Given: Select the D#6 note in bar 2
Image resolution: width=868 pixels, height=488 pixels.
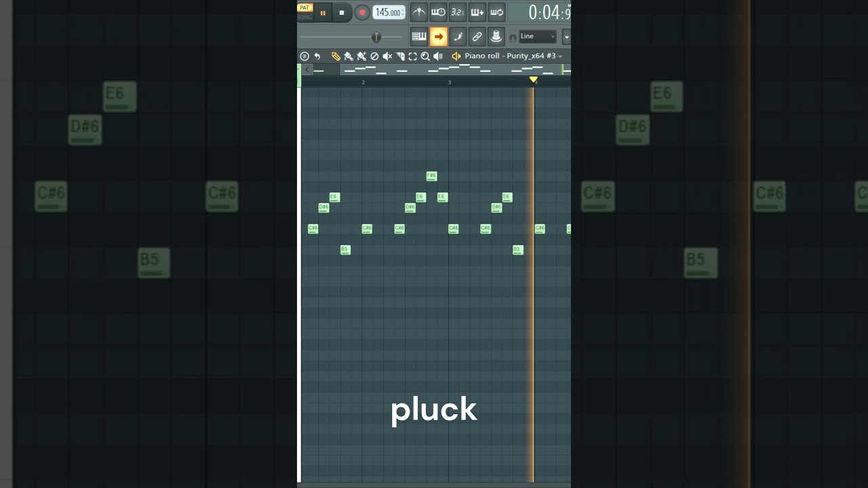Looking at the screenshot, I should pyautogui.click(x=410, y=208).
